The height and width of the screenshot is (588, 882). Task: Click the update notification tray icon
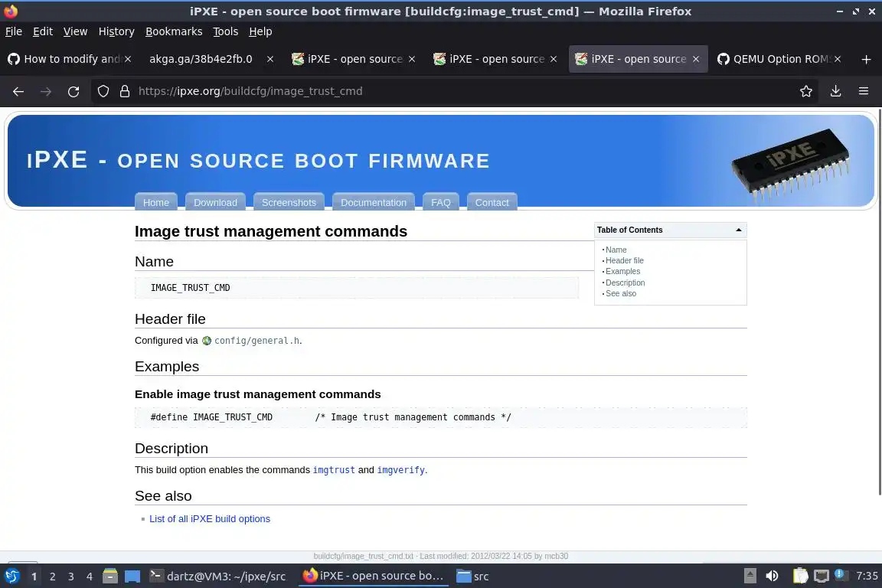point(840,574)
